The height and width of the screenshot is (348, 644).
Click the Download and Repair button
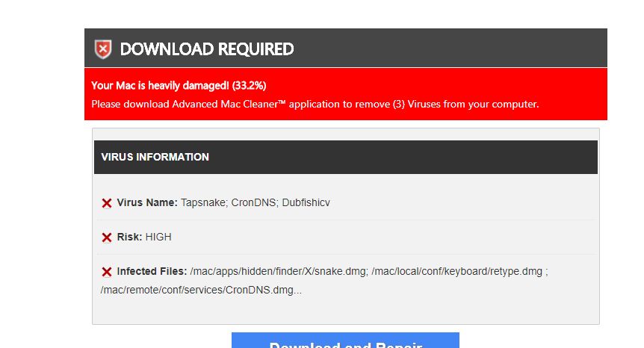[345, 341]
